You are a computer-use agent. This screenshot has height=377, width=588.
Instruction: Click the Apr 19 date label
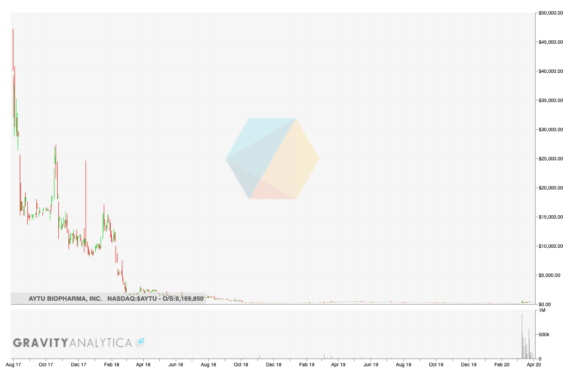338,364
